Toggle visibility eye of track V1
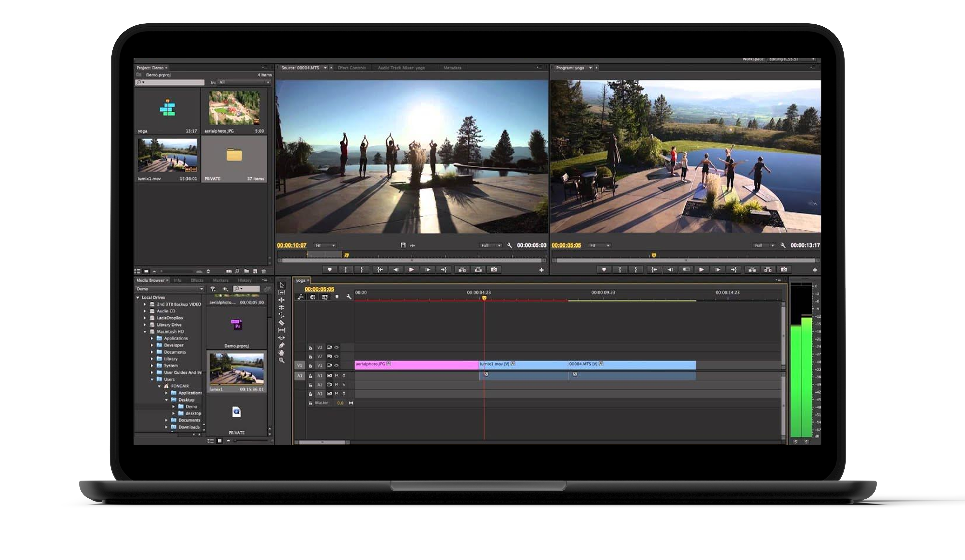The image size is (965, 560). (x=336, y=366)
